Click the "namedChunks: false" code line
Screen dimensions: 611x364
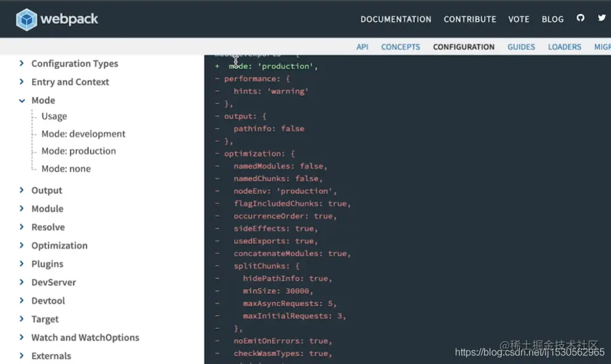point(278,178)
